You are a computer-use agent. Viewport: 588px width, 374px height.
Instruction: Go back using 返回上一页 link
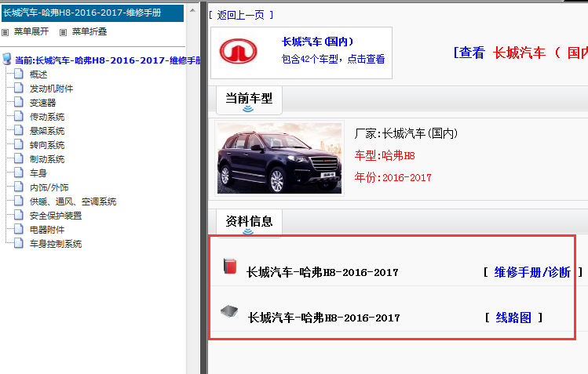(x=241, y=15)
